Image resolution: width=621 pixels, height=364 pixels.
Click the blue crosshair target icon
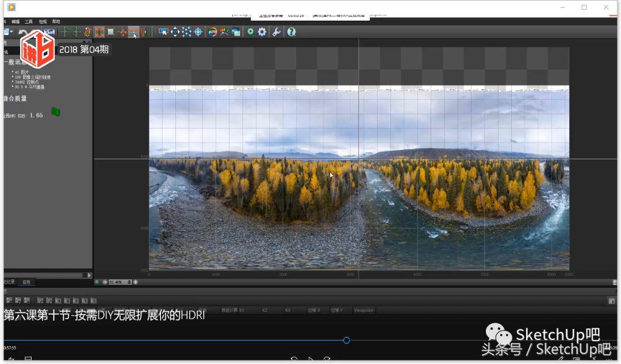(198, 32)
